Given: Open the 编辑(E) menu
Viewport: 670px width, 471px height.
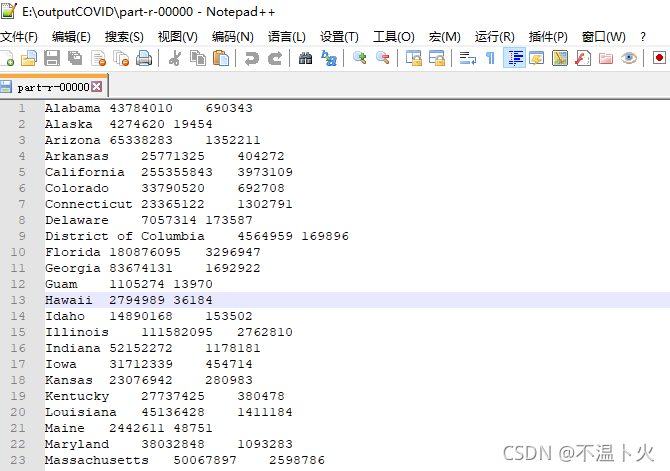Looking at the screenshot, I should click(x=71, y=37).
